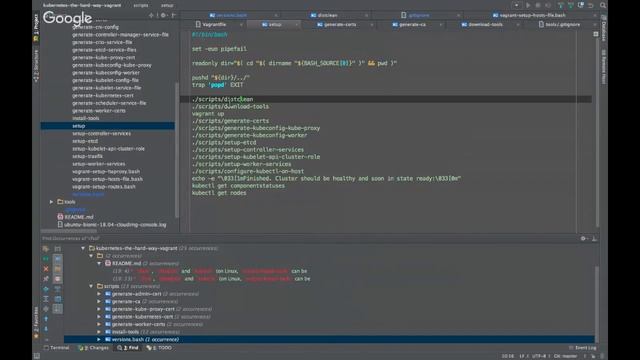Click the Find tool window button
This screenshot has width=640, height=360.
point(128,348)
